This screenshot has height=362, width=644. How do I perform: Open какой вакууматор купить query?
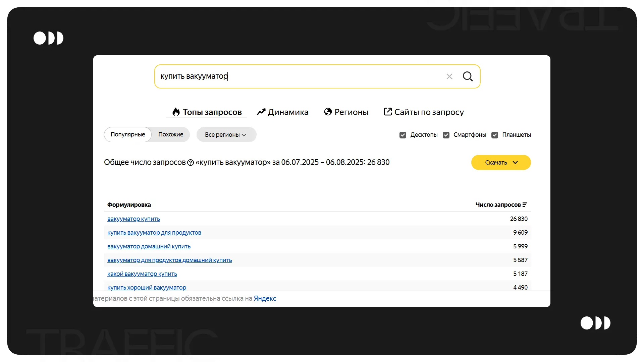142,274
